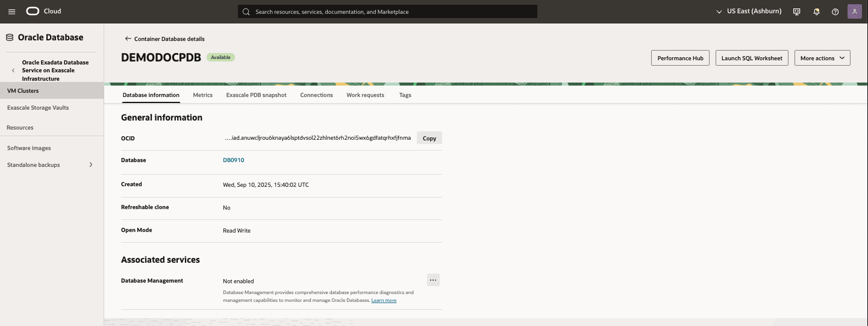This screenshot has width=868, height=326.
Task: Click the Not enabled status text
Action: (239, 281)
